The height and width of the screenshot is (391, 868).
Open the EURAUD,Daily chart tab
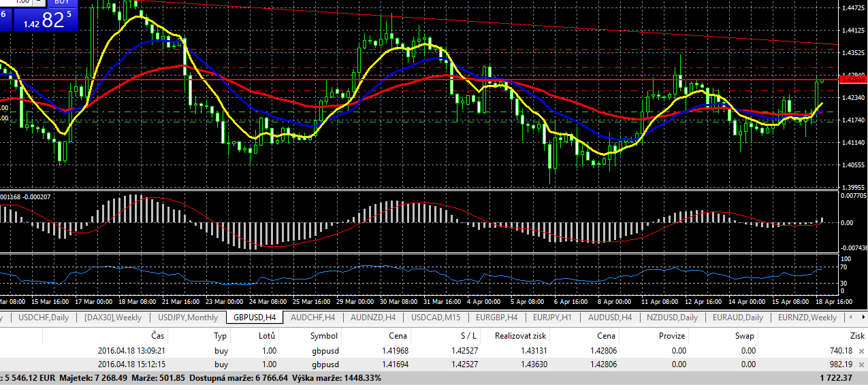pos(737,318)
